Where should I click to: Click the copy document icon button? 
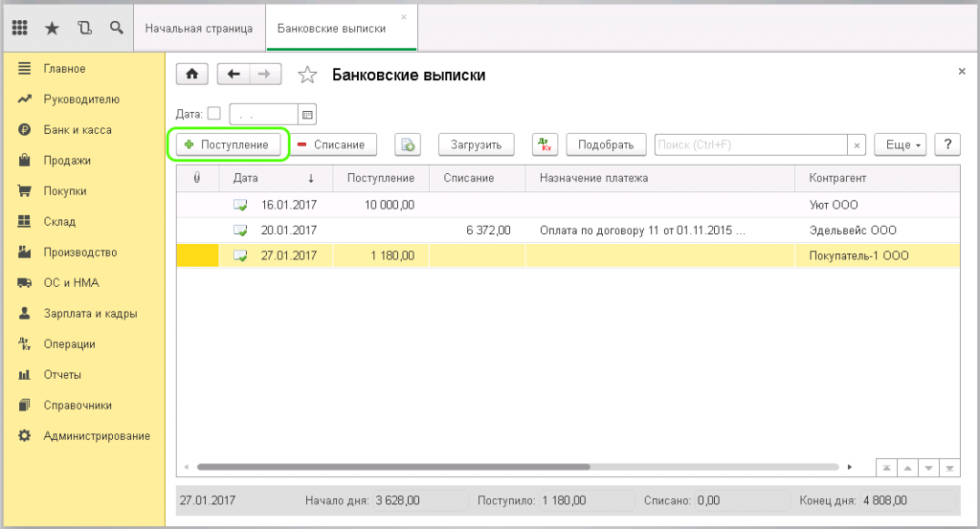pos(408,144)
